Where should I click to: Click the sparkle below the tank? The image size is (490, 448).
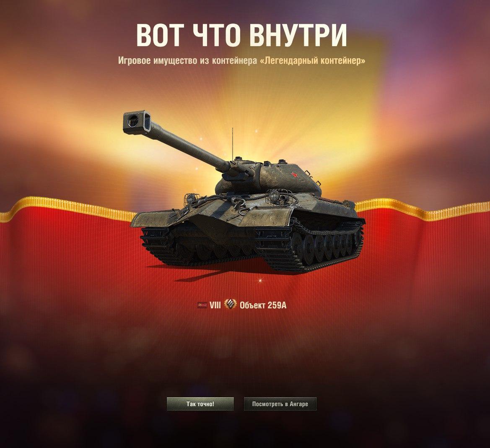tap(260, 281)
